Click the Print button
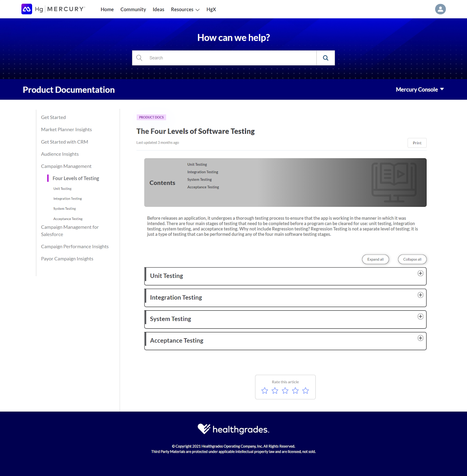The image size is (467, 476). [x=417, y=143]
